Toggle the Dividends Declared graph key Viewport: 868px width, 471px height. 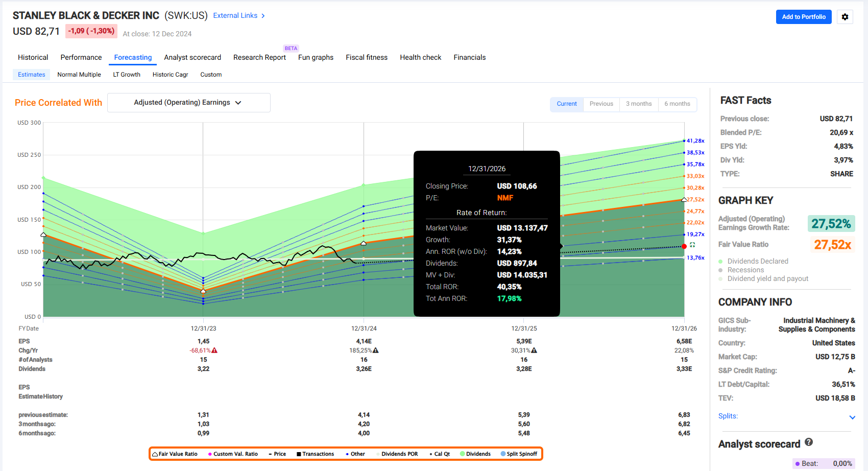(720, 262)
